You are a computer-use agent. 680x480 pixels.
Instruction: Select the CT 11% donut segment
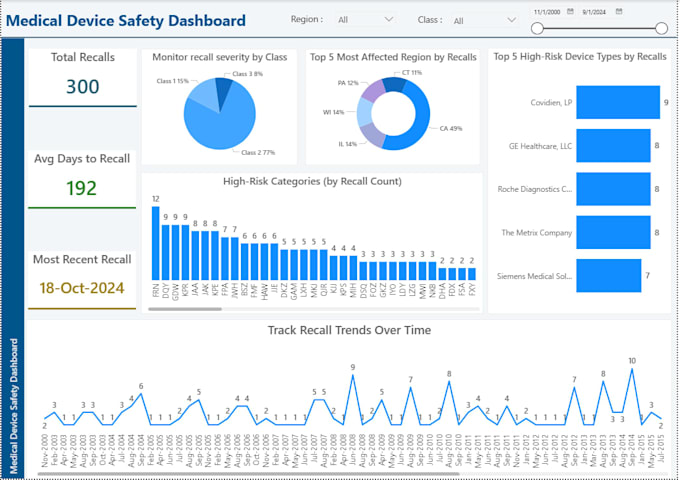(394, 84)
